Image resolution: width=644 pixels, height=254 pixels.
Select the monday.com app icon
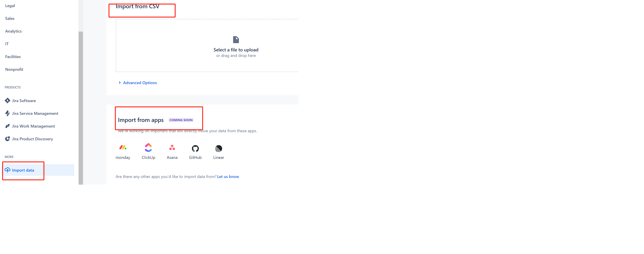[x=123, y=148]
